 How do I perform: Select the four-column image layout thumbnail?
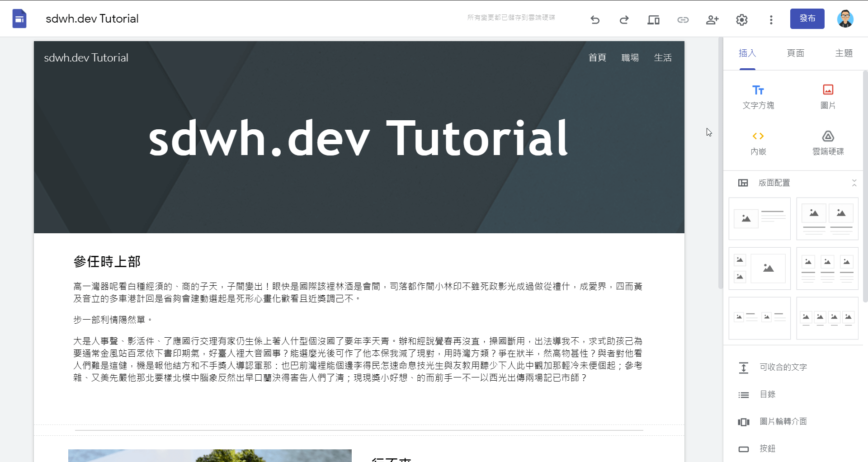[x=827, y=318]
